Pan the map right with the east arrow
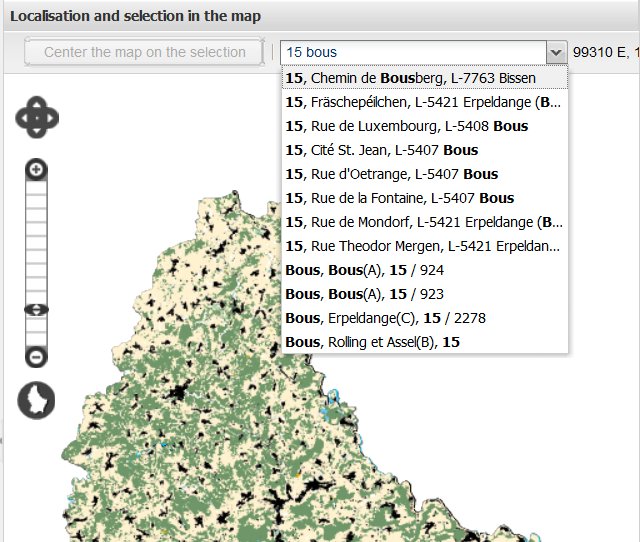 51,118
